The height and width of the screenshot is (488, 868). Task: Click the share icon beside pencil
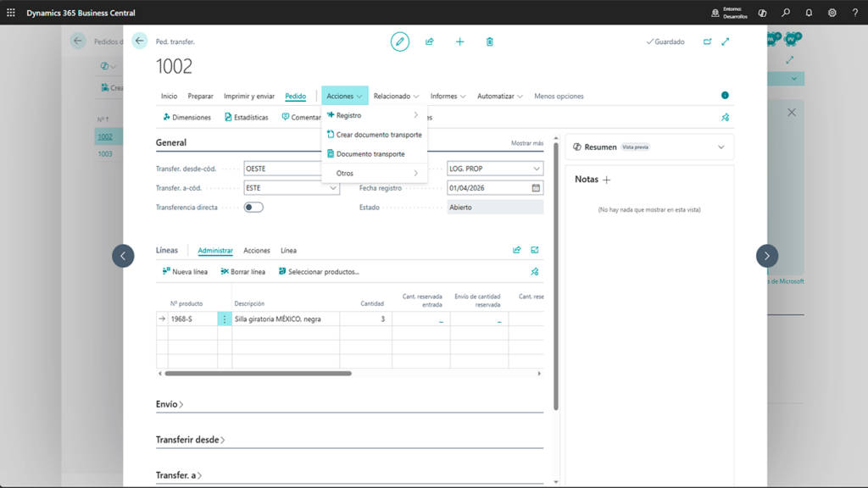point(430,42)
